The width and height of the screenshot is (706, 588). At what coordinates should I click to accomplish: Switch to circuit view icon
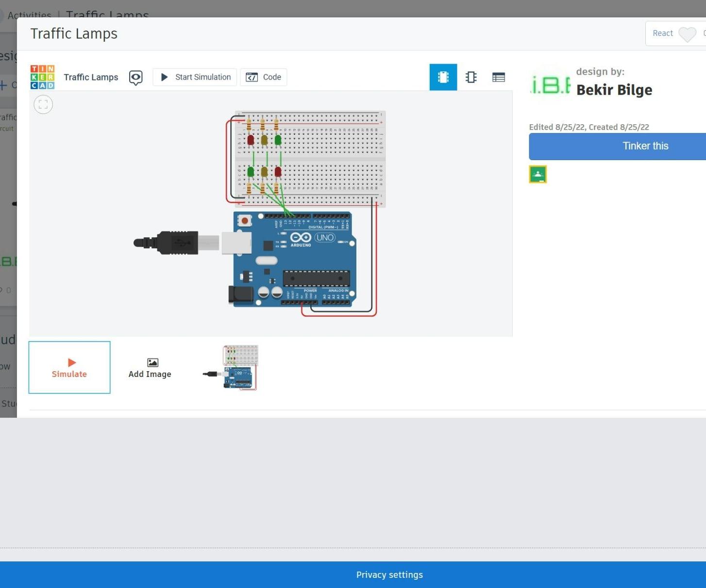pyautogui.click(x=443, y=77)
